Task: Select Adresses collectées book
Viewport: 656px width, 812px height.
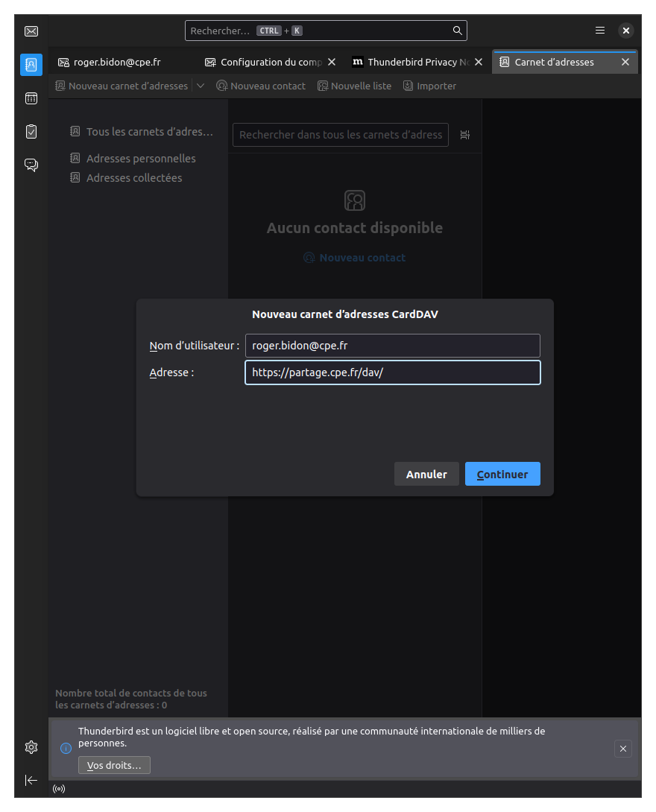Action: click(x=126, y=177)
